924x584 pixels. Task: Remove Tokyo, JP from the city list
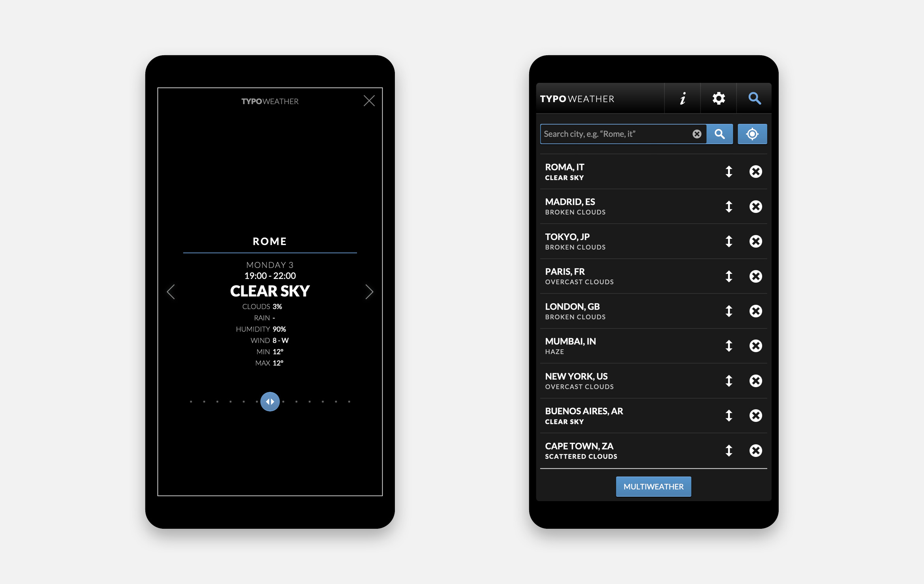pyautogui.click(x=756, y=241)
